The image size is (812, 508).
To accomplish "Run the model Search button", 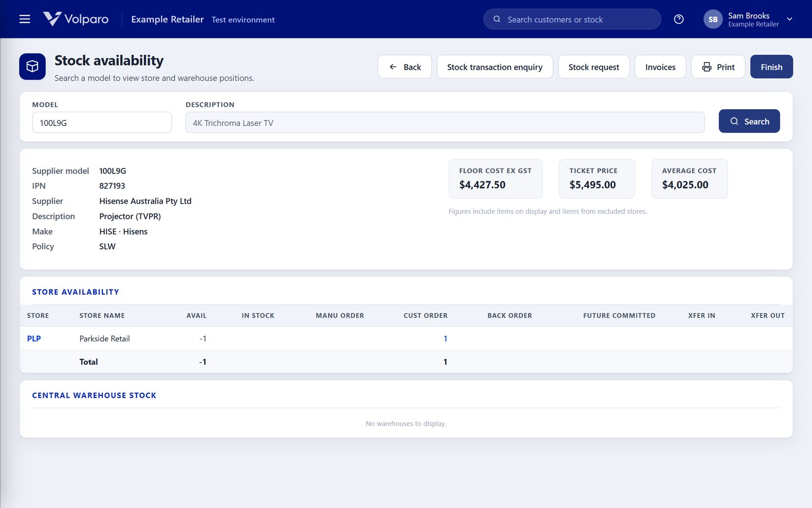I will (x=749, y=121).
